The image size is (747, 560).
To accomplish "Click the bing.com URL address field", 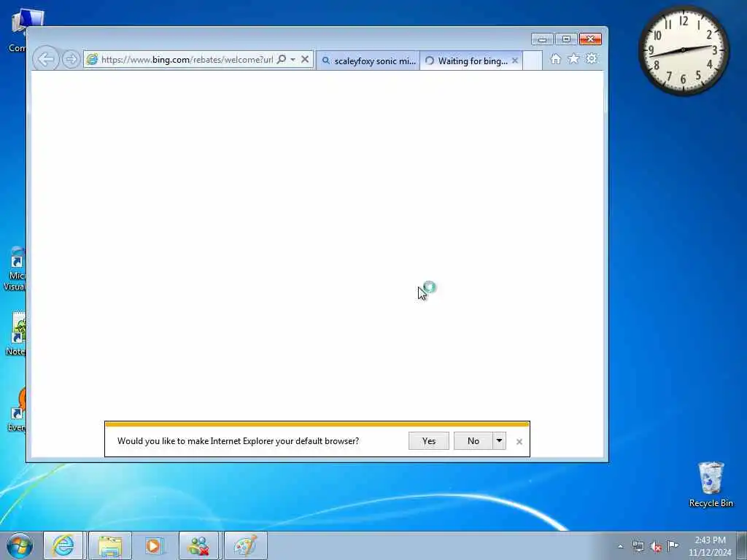I will coord(187,60).
